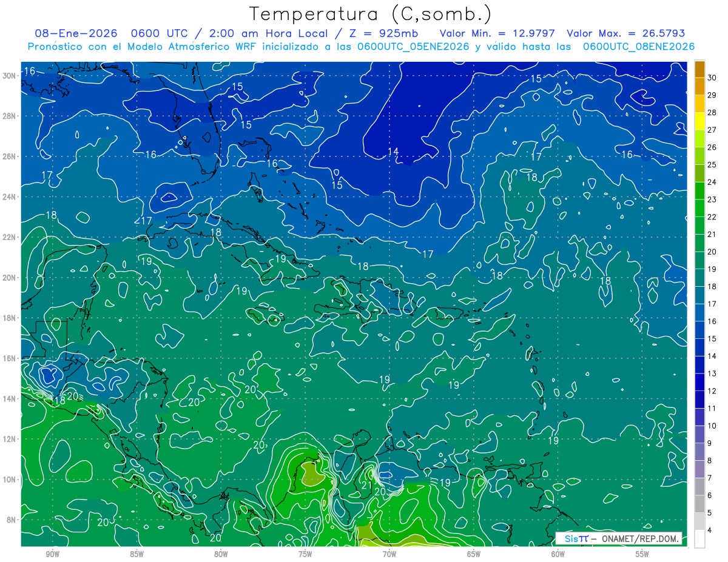728x562 pixels.
Task: Select the date text '08-Ene-2026'
Action: [76, 33]
